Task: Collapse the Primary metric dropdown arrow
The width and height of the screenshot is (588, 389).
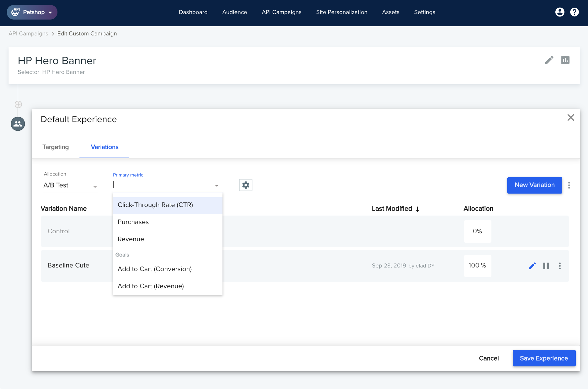Action: (217, 186)
